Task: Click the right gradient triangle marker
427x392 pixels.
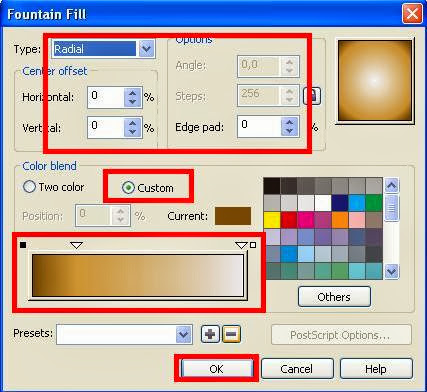Action: tap(241, 246)
